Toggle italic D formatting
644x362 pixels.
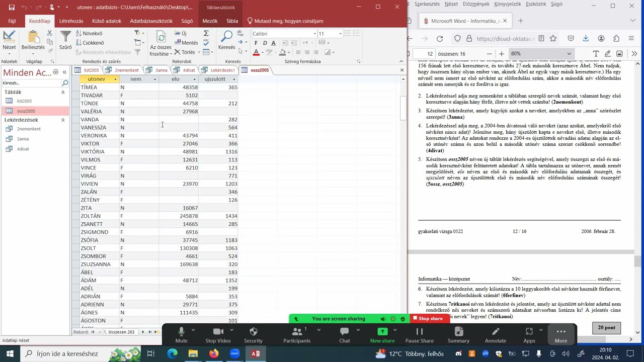tap(266, 43)
